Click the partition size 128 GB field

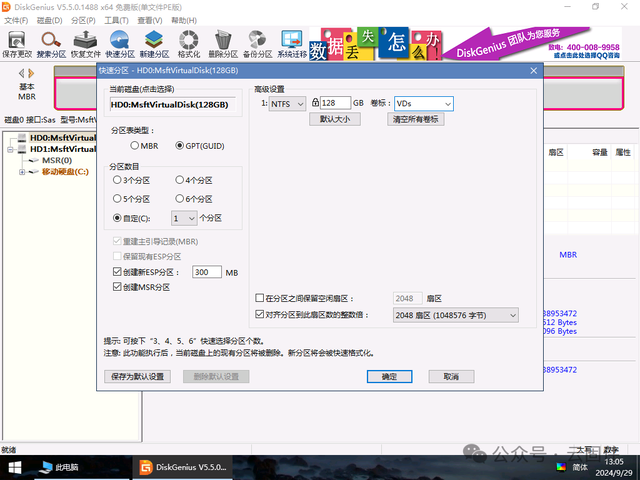[x=335, y=103]
